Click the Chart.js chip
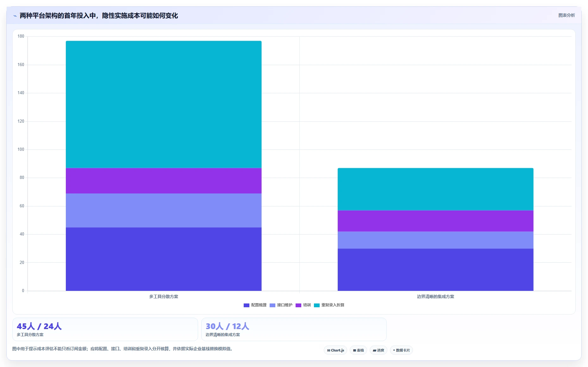This screenshot has width=588, height=367. [x=335, y=350]
